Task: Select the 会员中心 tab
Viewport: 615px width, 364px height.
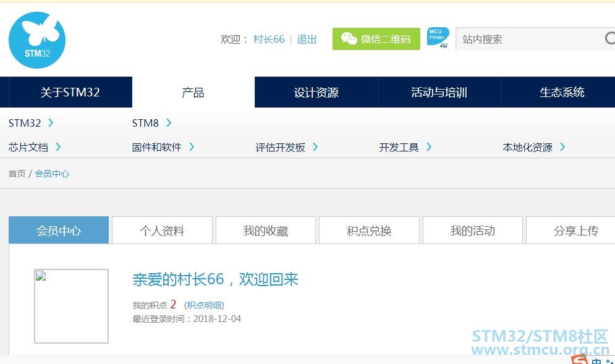Action: 59,231
